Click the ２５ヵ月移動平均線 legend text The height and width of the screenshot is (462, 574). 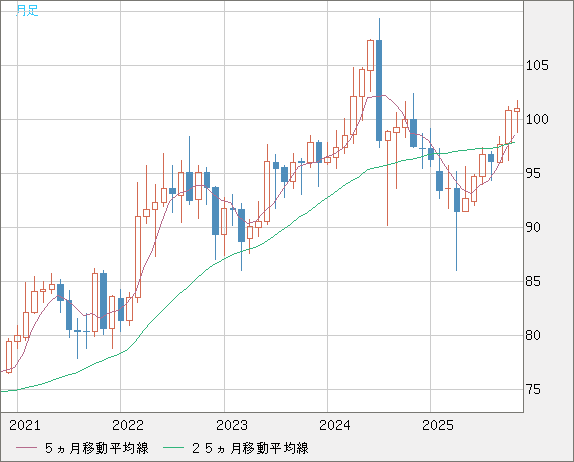(x=250, y=448)
